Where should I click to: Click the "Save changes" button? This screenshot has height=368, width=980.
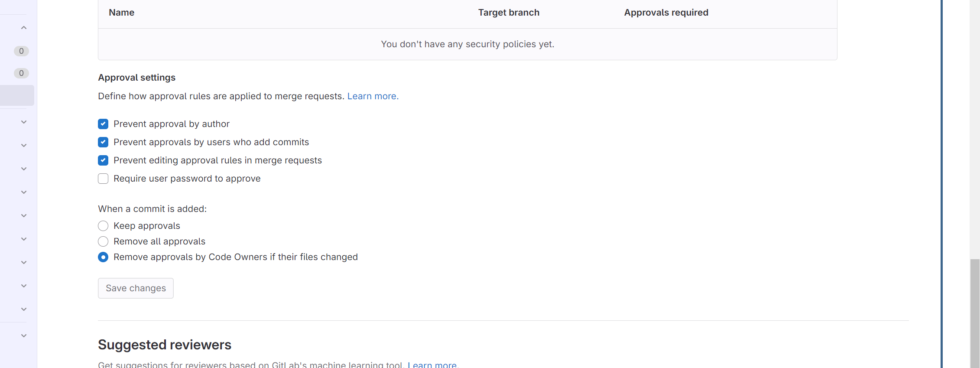(x=136, y=288)
